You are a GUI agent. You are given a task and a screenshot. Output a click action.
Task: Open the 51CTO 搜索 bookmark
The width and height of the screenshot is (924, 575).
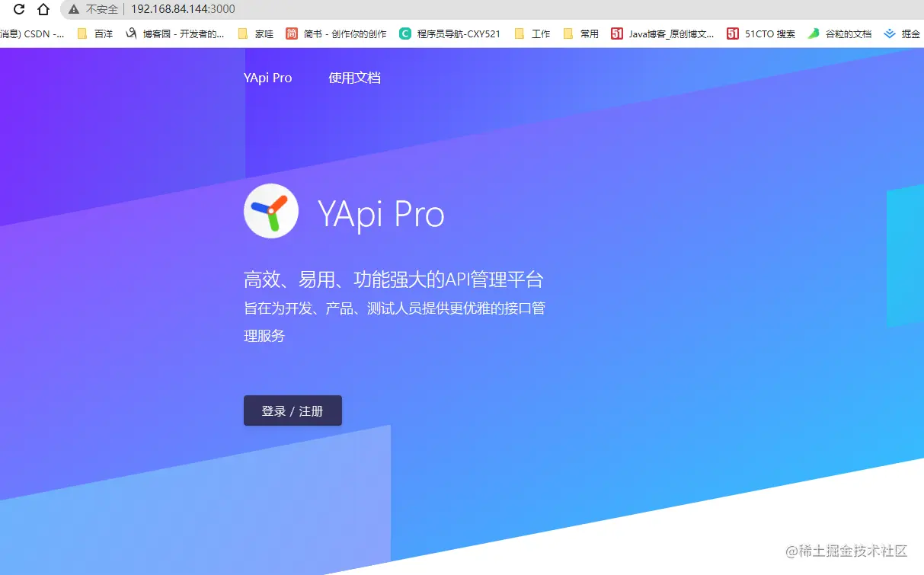pyautogui.click(x=769, y=34)
